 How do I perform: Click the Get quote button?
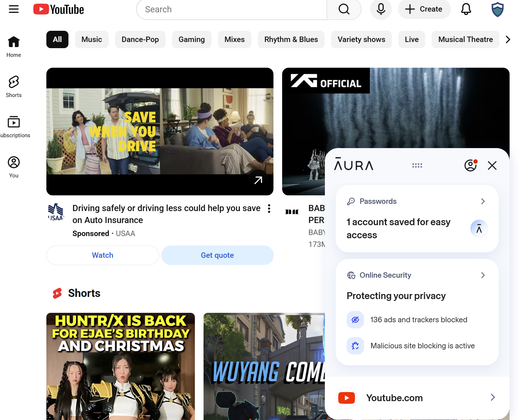pos(217,255)
